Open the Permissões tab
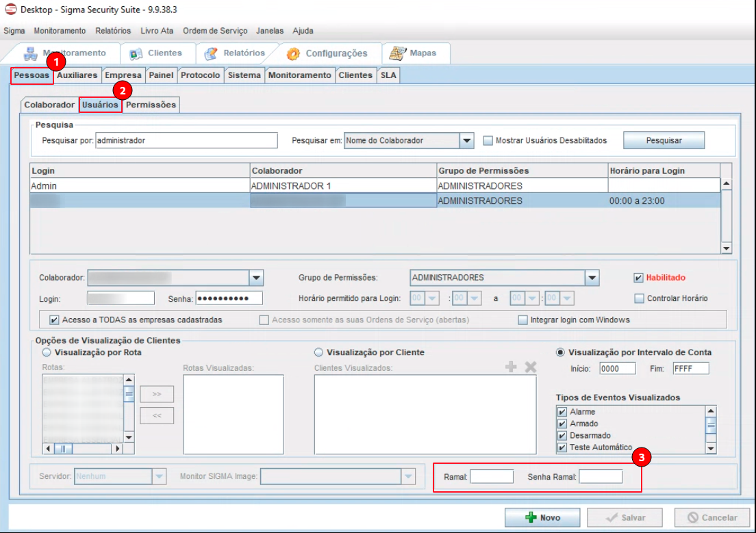Viewport: 756px width, 533px height. click(x=151, y=105)
